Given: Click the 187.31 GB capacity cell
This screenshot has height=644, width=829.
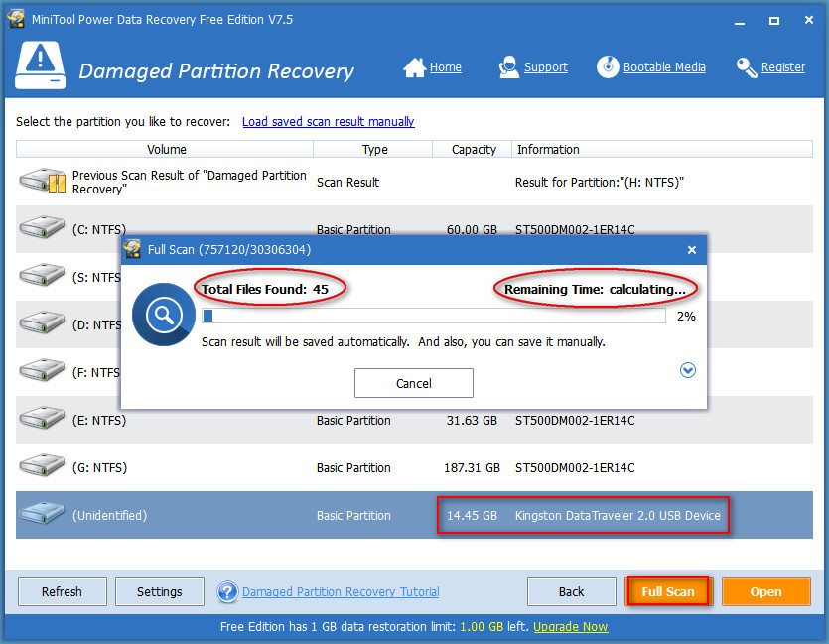Looking at the screenshot, I should point(472,468).
